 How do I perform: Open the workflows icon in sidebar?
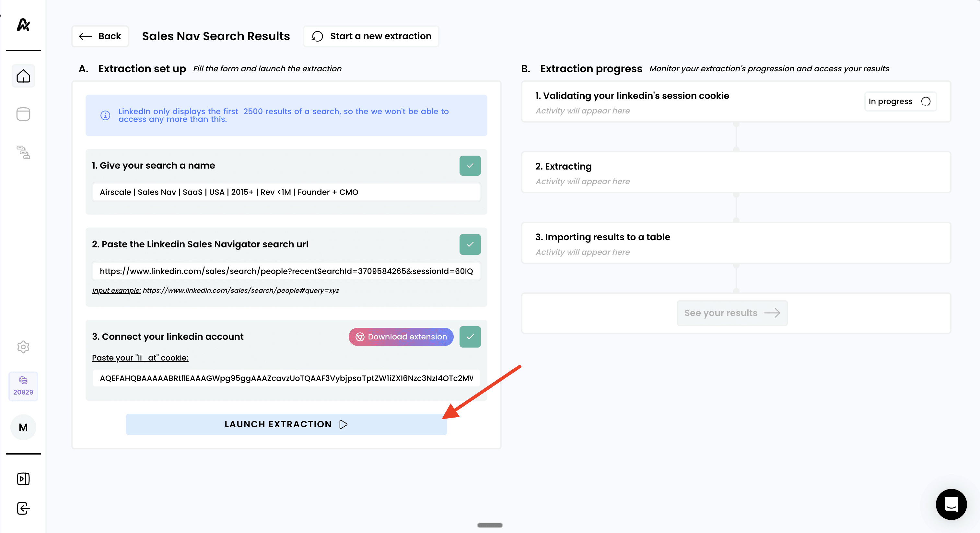coord(23,152)
